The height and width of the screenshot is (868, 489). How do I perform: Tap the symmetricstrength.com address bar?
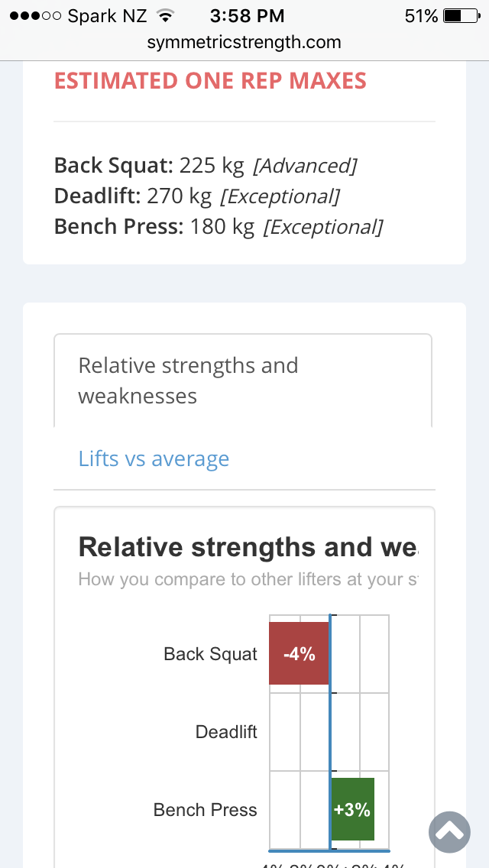[x=244, y=43]
